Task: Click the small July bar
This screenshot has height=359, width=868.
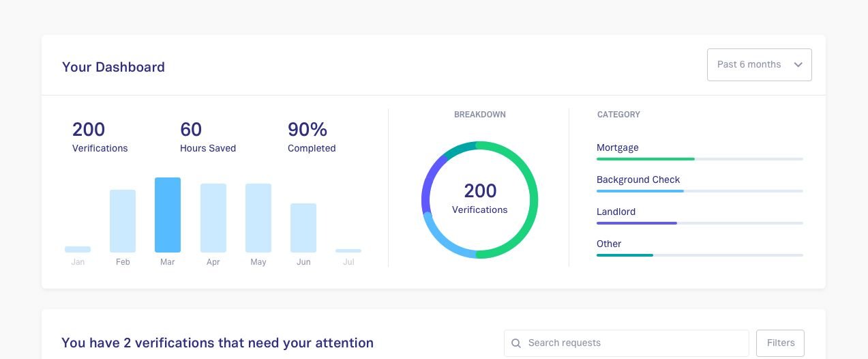Action: [x=348, y=250]
